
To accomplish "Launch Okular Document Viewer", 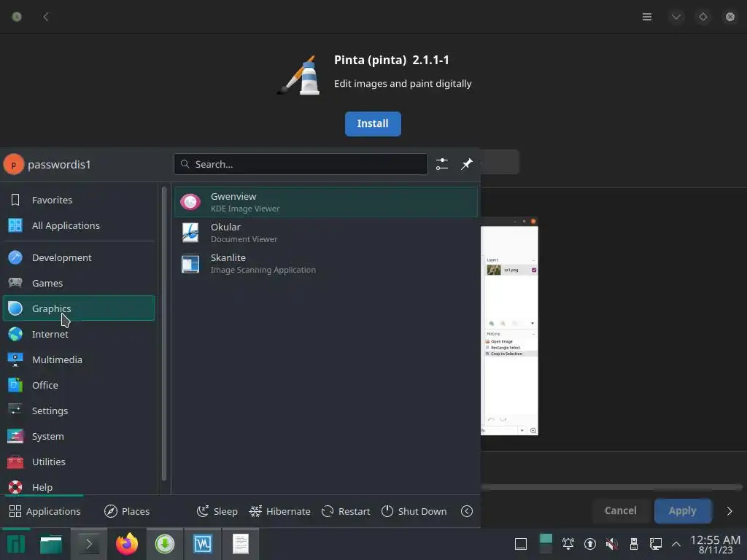I will [x=326, y=233].
